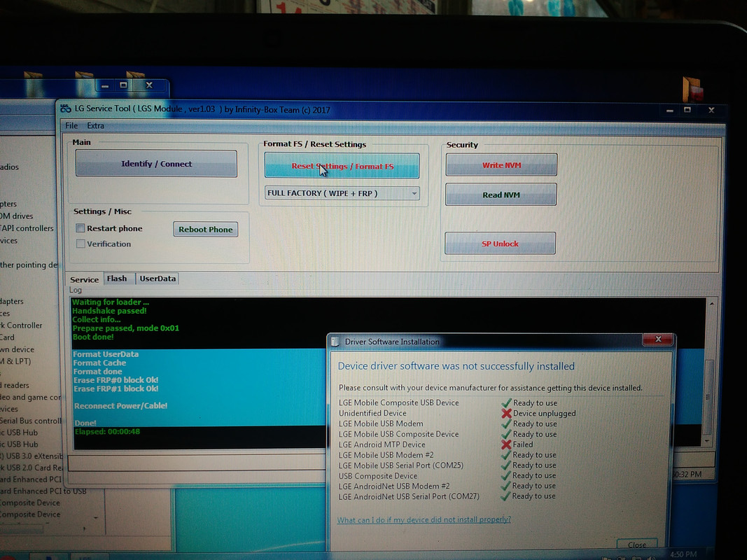Click the red X icon beside Unidentified Device
Viewport: 747px width, 560px height.
click(506, 413)
